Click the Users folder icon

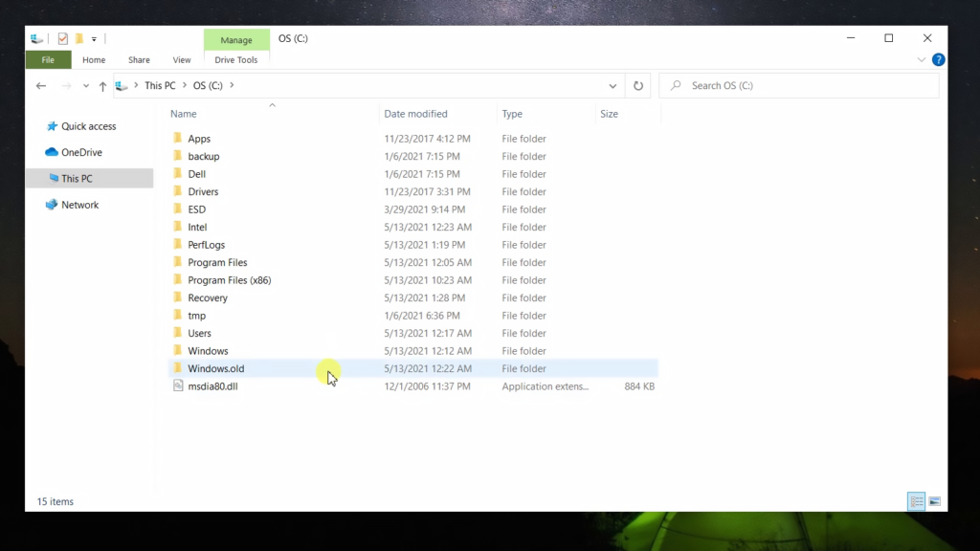pos(178,332)
